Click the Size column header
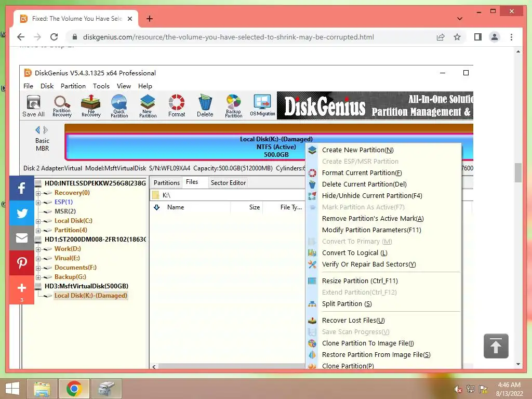 click(x=254, y=207)
